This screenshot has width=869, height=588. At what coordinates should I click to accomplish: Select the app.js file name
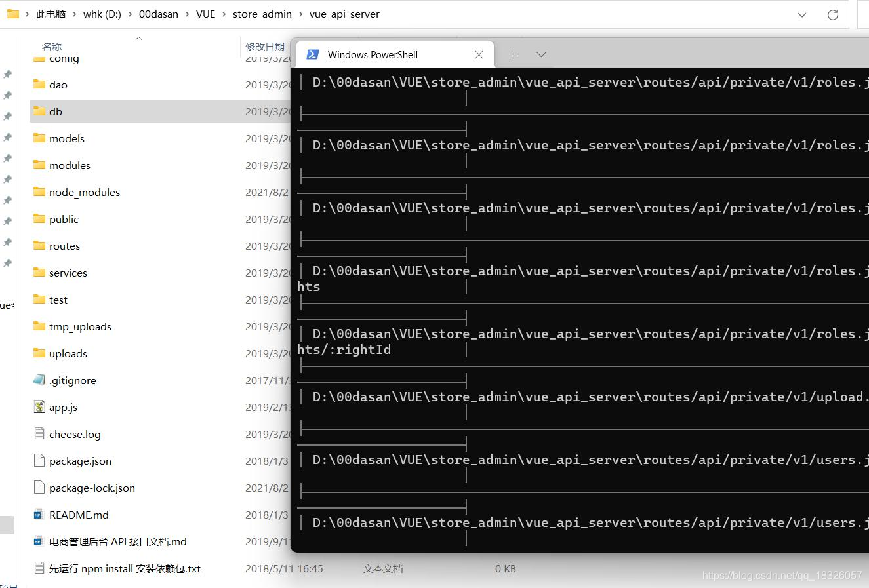click(x=63, y=407)
